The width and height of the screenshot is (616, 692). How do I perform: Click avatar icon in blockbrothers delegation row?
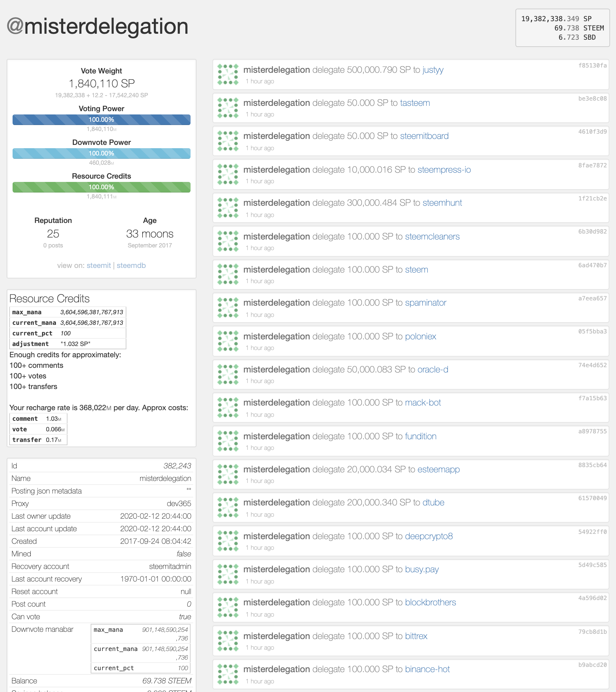[228, 607]
